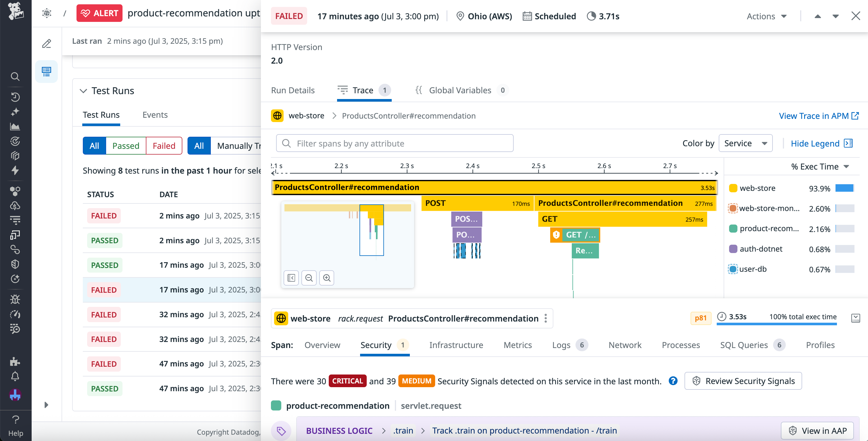Click the security help question mark icon
Image resolution: width=868 pixels, height=441 pixels.
[673, 381]
